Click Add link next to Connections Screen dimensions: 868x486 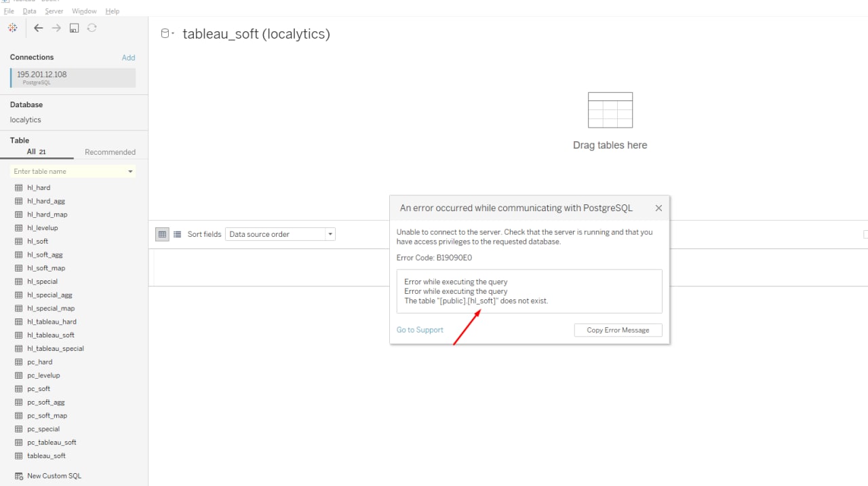tap(128, 58)
